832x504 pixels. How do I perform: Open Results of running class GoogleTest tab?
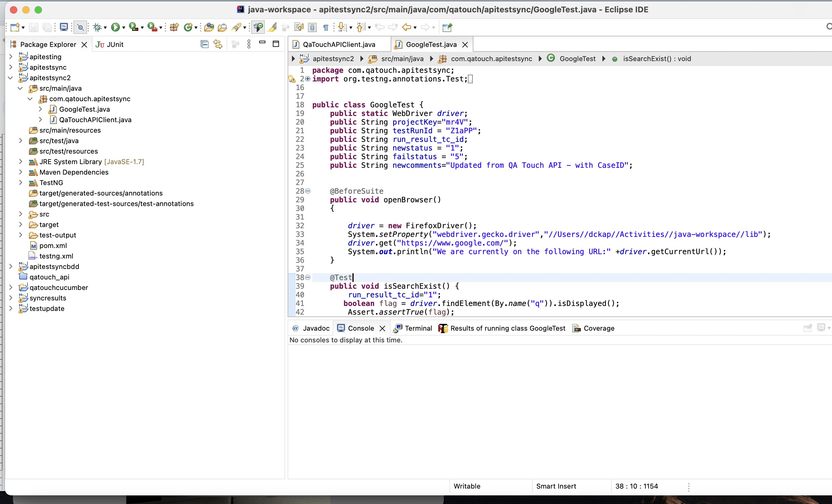tap(502, 328)
